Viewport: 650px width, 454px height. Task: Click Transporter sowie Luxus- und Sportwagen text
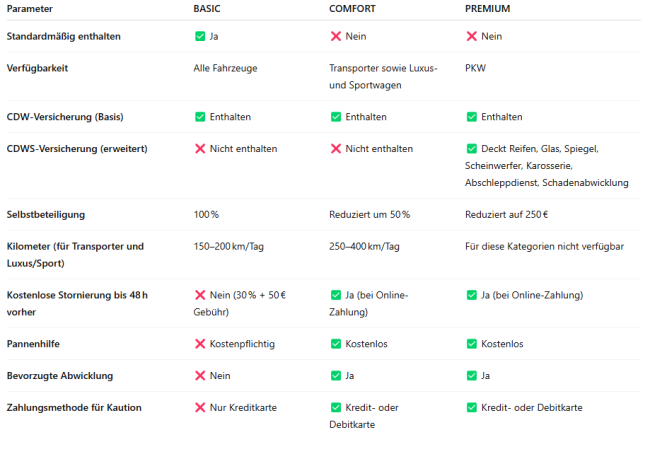click(x=383, y=77)
